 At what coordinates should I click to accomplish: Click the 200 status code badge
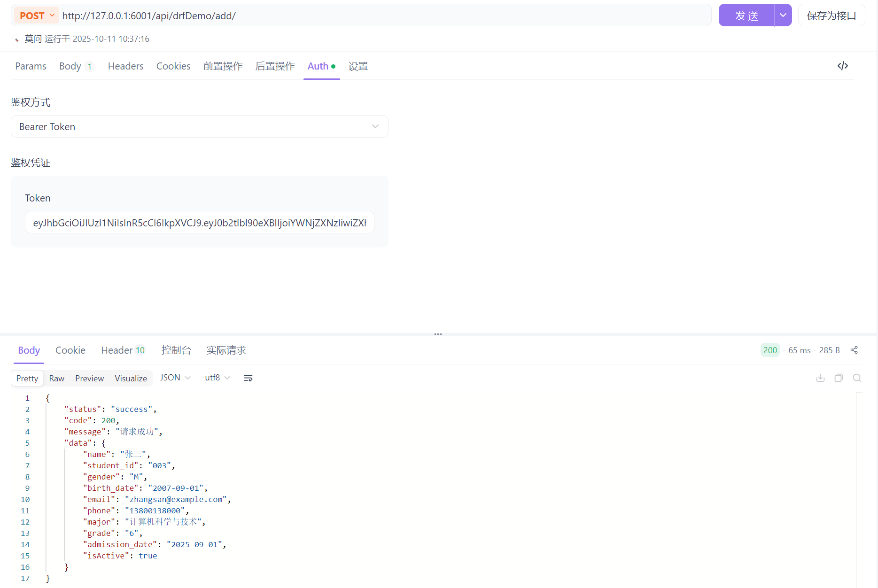tap(770, 350)
